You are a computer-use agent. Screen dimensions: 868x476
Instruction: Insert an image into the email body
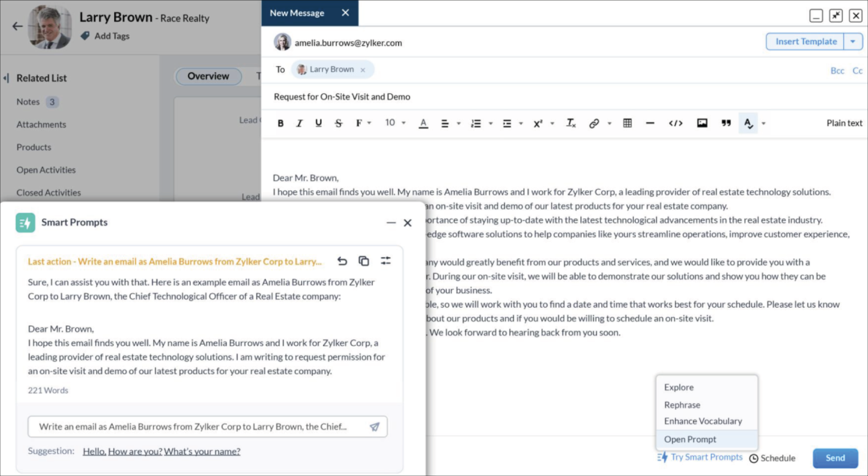click(x=702, y=123)
